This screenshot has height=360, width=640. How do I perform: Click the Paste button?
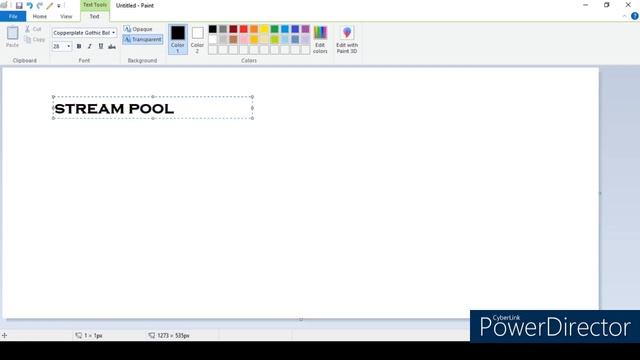(12, 36)
